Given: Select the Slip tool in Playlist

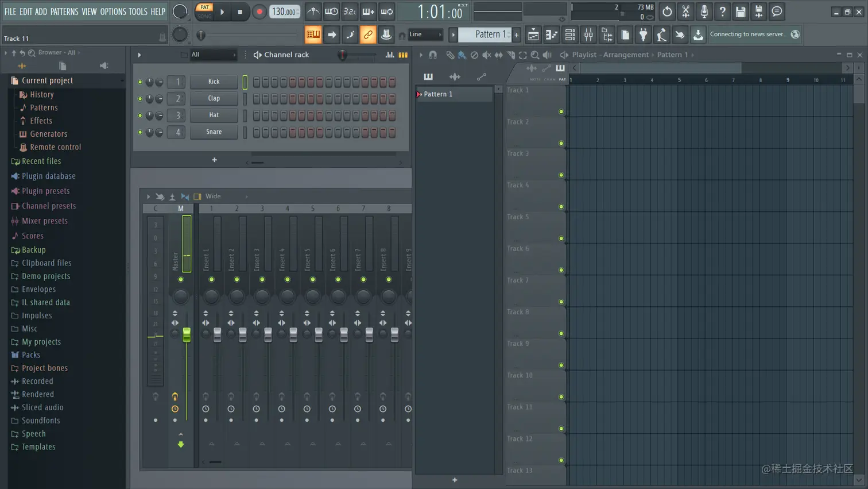Looking at the screenshot, I should [498, 55].
